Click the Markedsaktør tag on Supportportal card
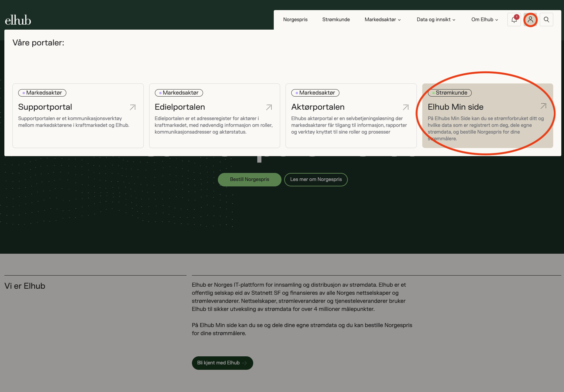The image size is (564, 392). tap(42, 93)
